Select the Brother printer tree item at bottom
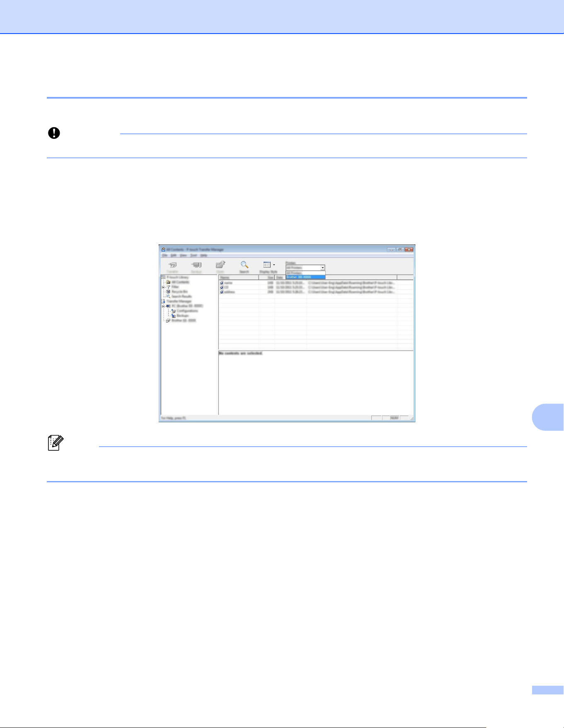 click(181, 320)
